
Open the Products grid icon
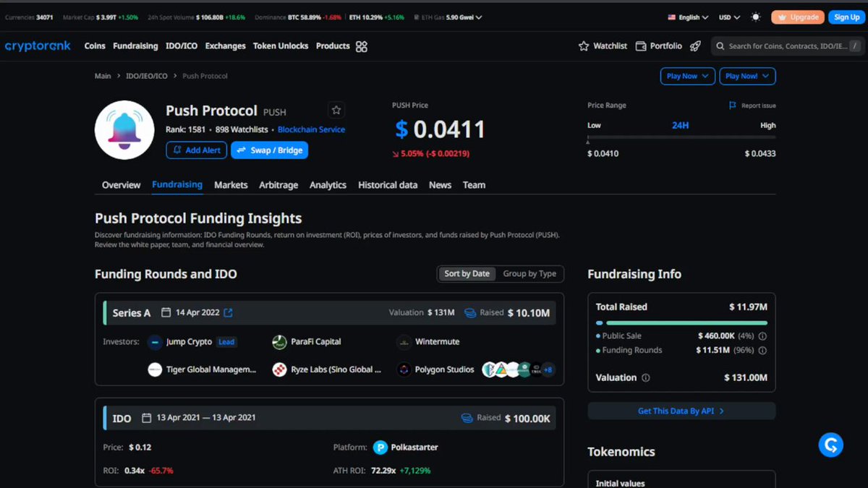click(x=362, y=46)
